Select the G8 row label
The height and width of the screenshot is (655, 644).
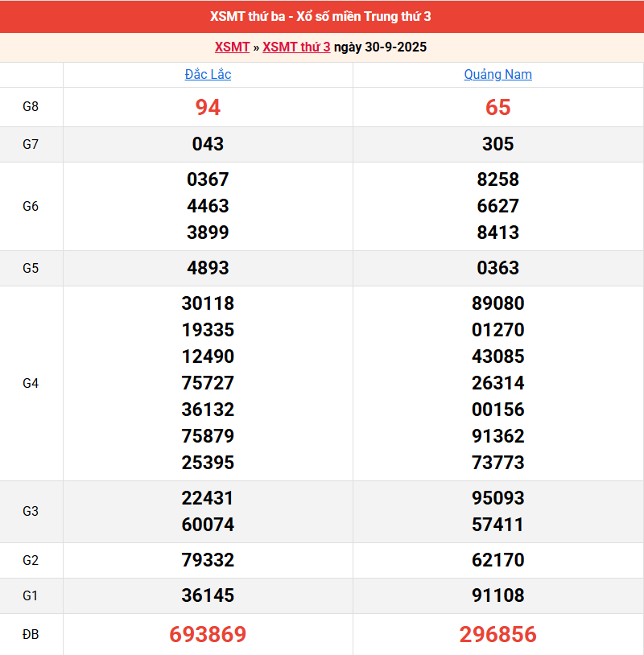(31, 107)
